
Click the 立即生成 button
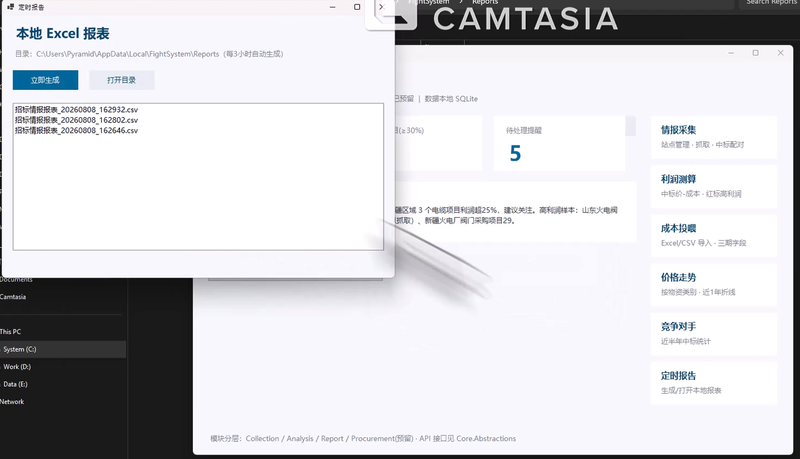[x=45, y=80]
